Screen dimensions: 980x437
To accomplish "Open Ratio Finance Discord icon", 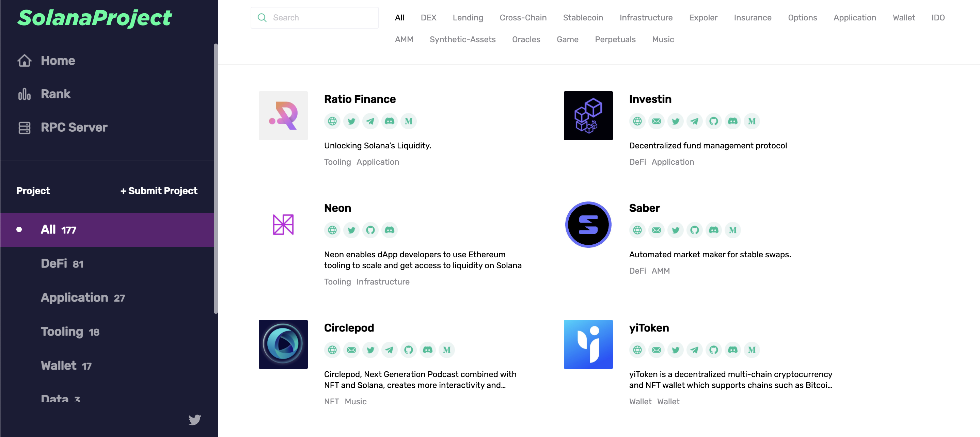I will pos(390,121).
